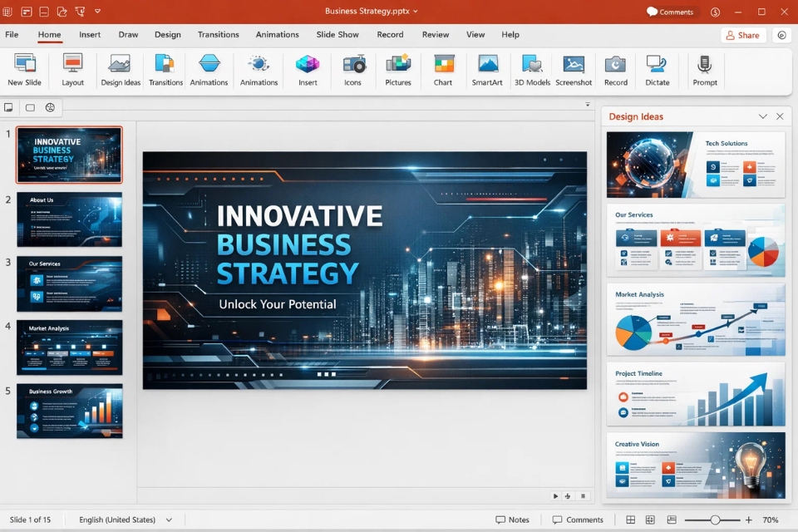The image size is (798, 532).
Task: Switch to the Transitions ribbon tab
Action: pos(218,34)
